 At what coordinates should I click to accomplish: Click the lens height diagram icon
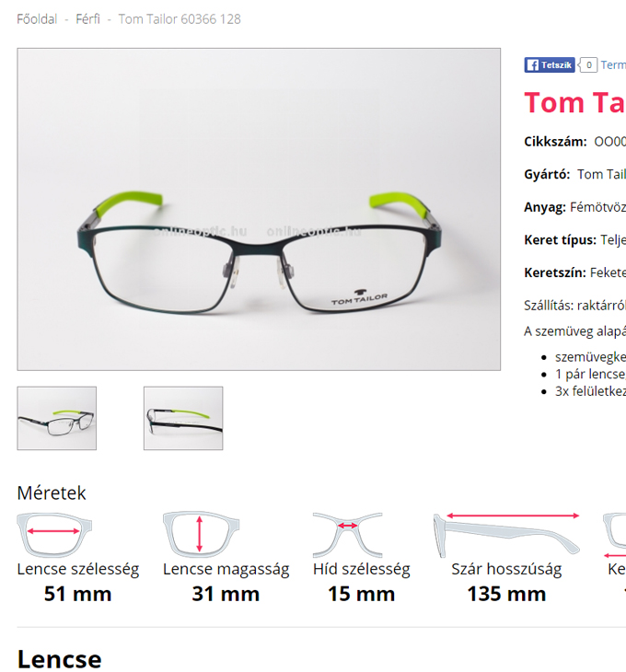click(201, 534)
